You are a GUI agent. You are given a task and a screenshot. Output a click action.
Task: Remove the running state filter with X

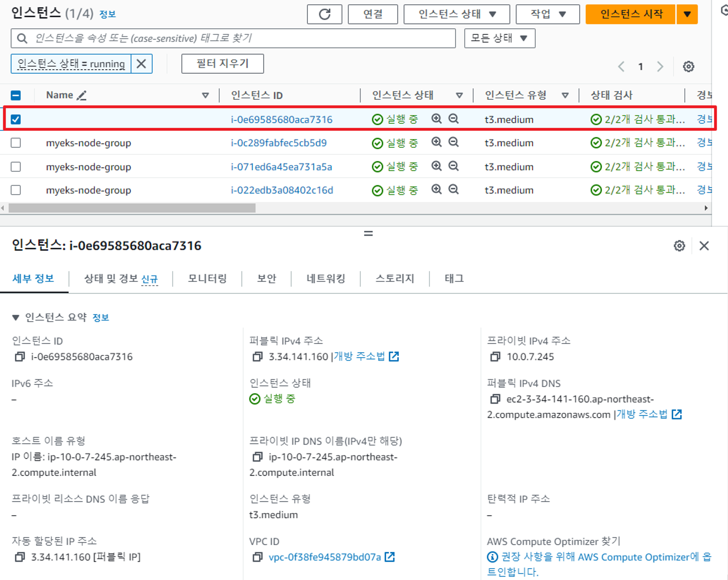(141, 64)
